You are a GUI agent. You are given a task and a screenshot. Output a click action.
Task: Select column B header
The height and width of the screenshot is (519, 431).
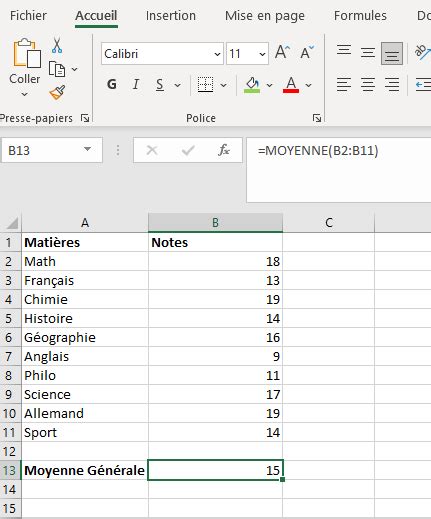pyautogui.click(x=215, y=223)
